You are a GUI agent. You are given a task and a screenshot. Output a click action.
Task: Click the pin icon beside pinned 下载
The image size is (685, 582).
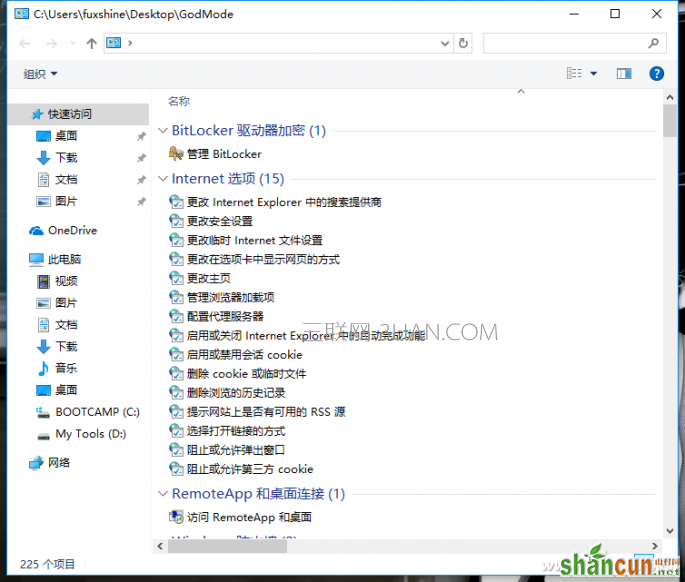141,158
